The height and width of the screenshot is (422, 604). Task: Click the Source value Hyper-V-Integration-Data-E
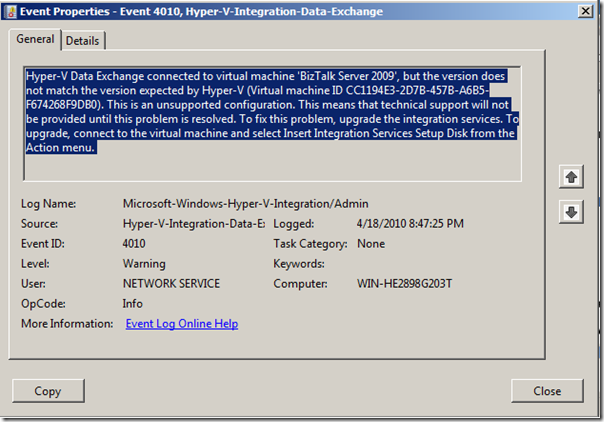coord(192,224)
